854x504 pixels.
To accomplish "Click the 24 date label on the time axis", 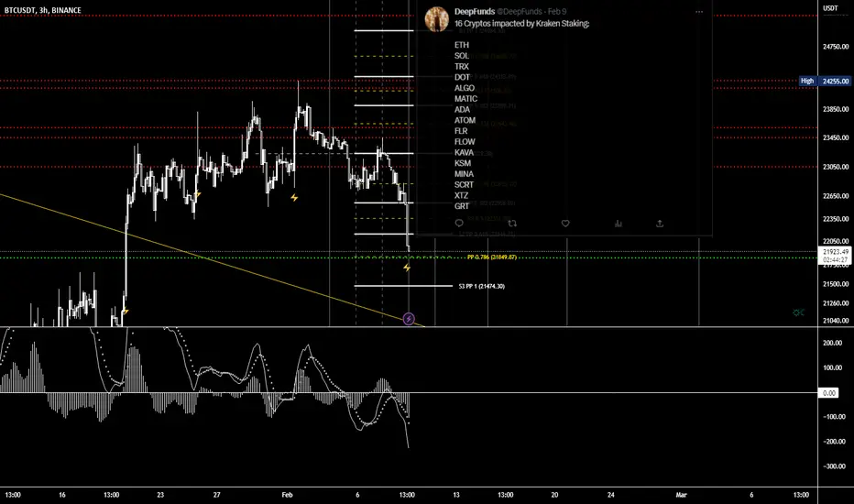I will 611,495.
